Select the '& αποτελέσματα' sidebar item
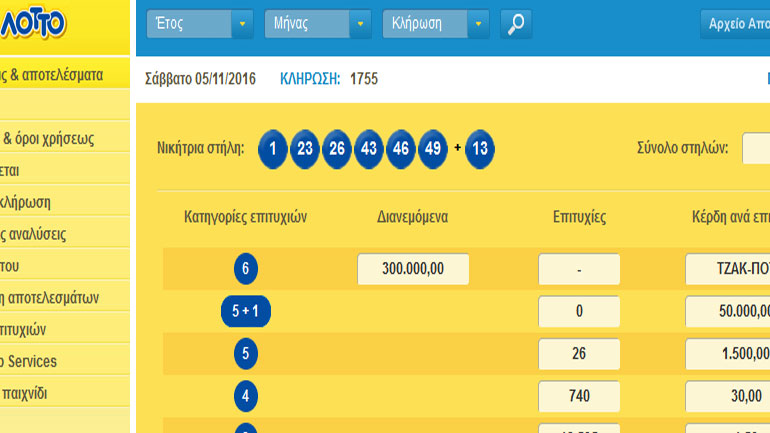 (x=65, y=75)
